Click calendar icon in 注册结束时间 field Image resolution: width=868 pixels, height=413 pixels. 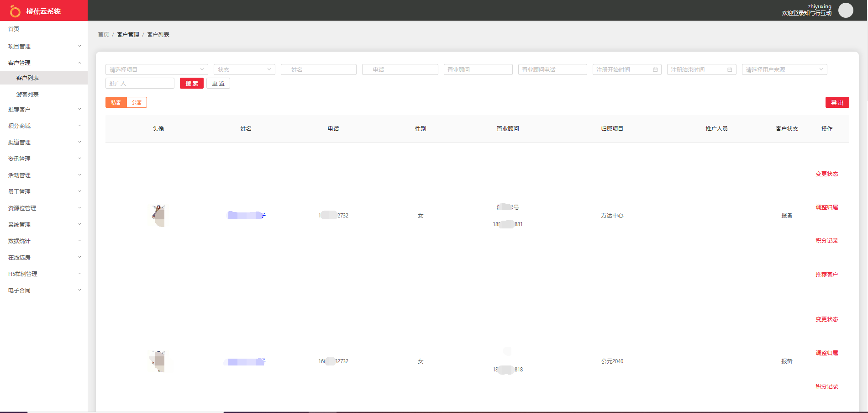coord(730,69)
